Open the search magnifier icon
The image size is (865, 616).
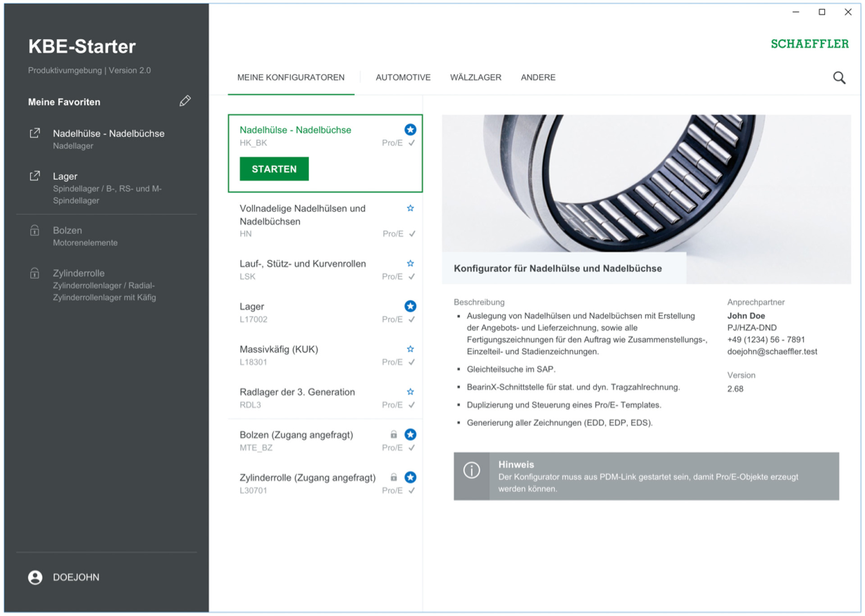point(839,77)
